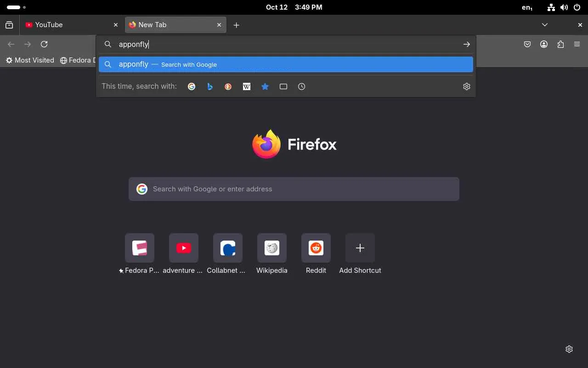The height and width of the screenshot is (368, 588).
Task: Open the en keyboard layout menu
Action: [527, 7]
